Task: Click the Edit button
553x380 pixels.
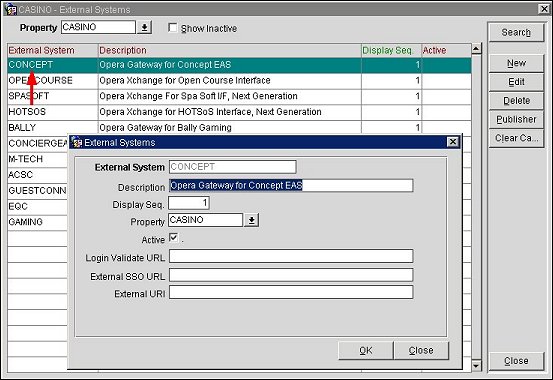Action: click(x=516, y=82)
